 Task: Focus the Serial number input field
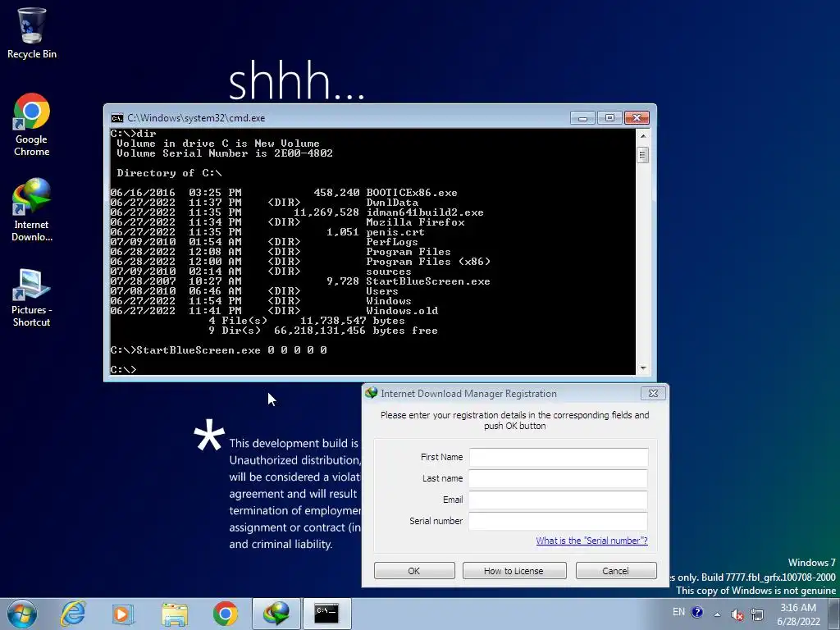point(558,521)
